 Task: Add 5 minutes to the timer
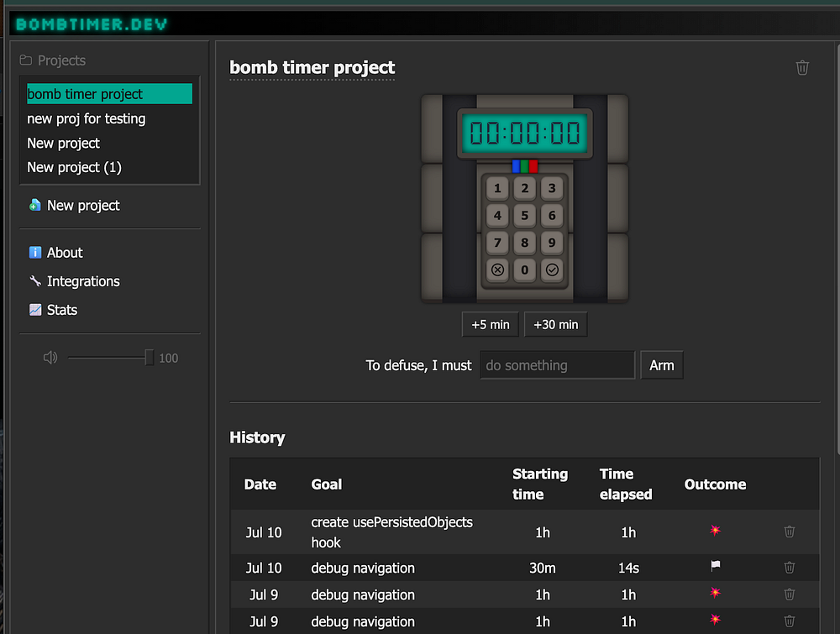click(x=491, y=324)
